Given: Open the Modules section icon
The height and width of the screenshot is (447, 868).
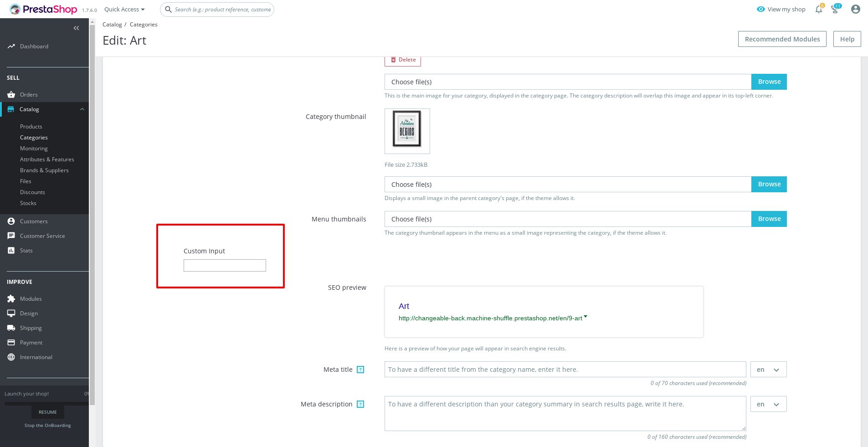Looking at the screenshot, I should click(11, 298).
